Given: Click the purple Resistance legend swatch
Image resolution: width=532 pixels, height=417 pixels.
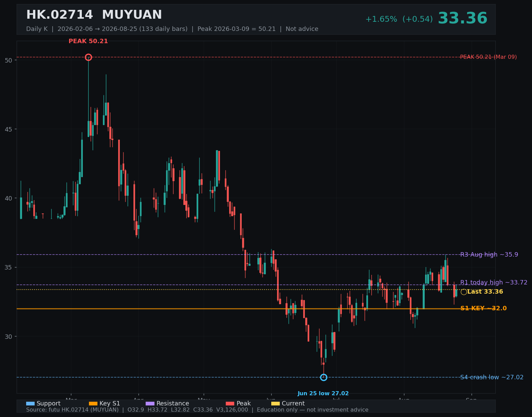Looking at the screenshot, I should (150, 404).
